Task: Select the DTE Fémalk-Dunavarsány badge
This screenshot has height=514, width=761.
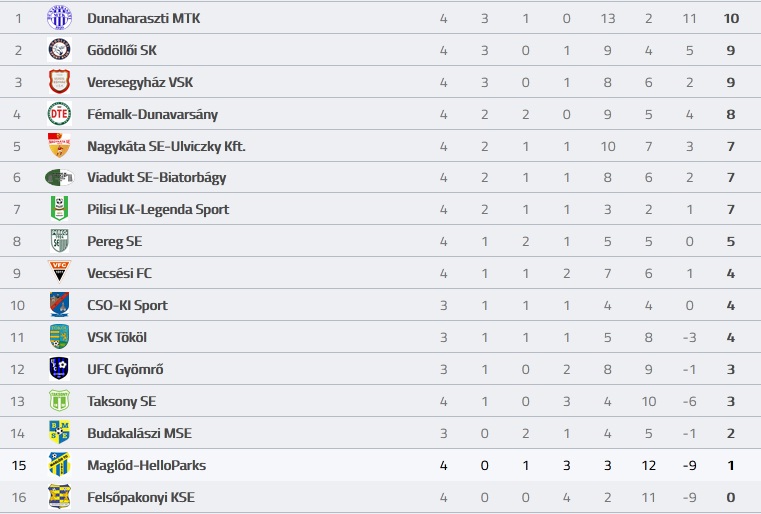Action: coord(59,114)
